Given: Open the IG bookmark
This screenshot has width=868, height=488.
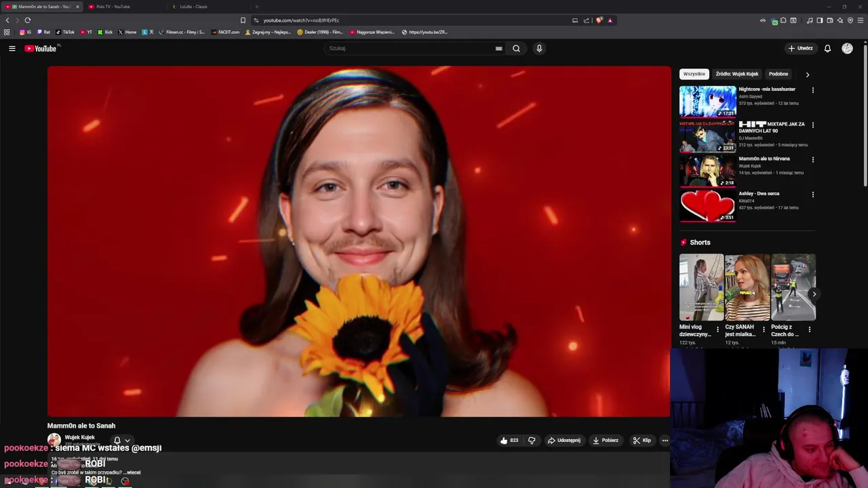Looking at the screenshot, I should pos(26,32).
